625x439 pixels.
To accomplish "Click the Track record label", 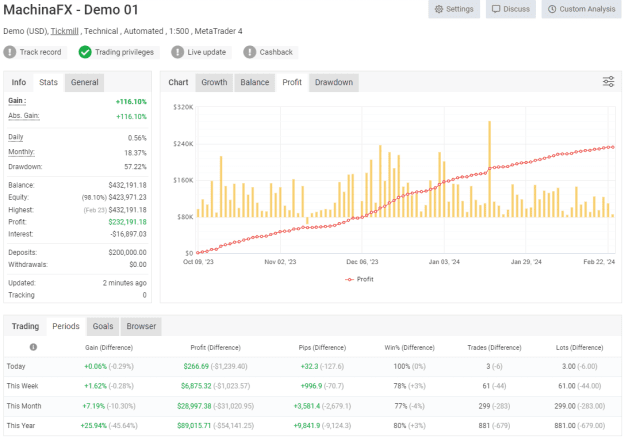I will tap(41, 52).
